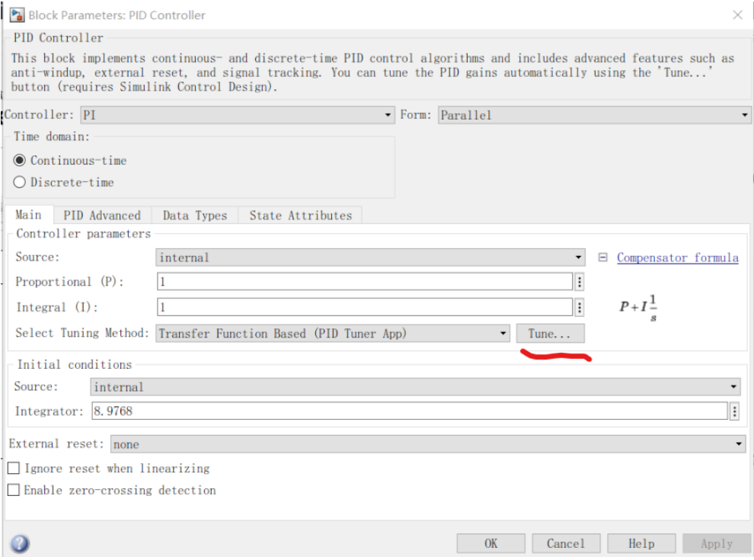Click the Simulink icon in the title bar
This screenshot has height=560, width=754.
coord(17,15)
